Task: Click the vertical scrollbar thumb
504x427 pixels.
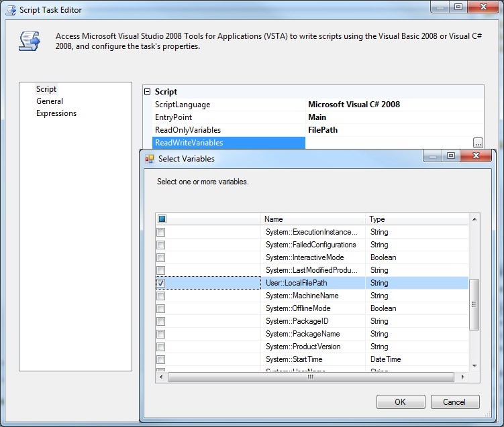Action: (x=474, y=304)
